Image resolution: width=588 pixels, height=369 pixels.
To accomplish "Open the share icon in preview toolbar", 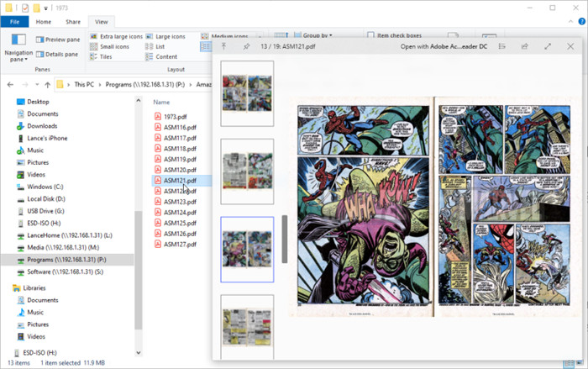I will click(x=525, y=46).
